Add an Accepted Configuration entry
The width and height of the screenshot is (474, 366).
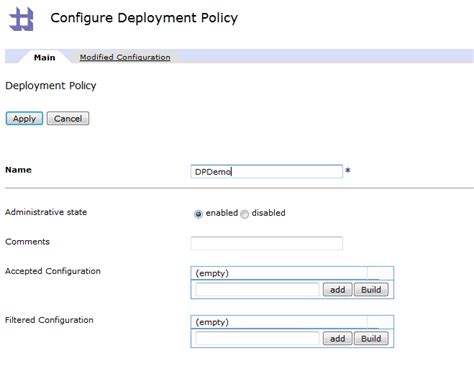337,289
